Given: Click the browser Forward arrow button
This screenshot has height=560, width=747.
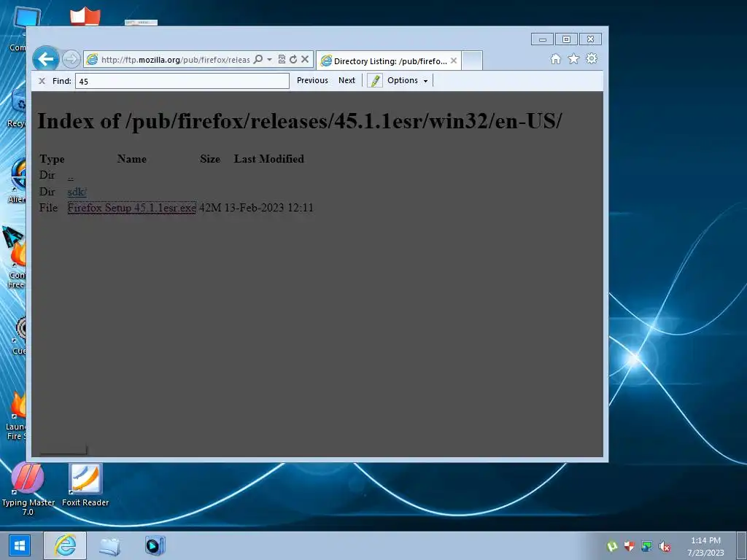Looking at the screenshot, I should pyautogui.click(x=71, y=59).
